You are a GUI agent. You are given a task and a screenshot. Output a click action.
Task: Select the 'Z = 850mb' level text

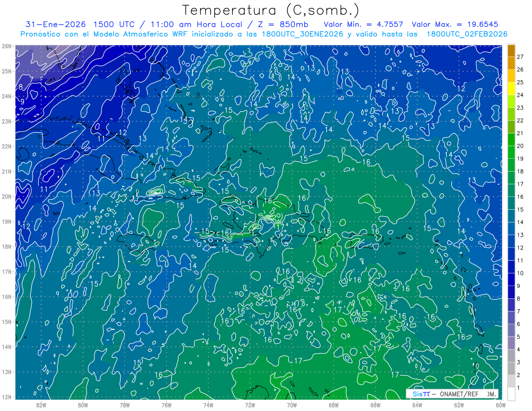click(283, 24)
